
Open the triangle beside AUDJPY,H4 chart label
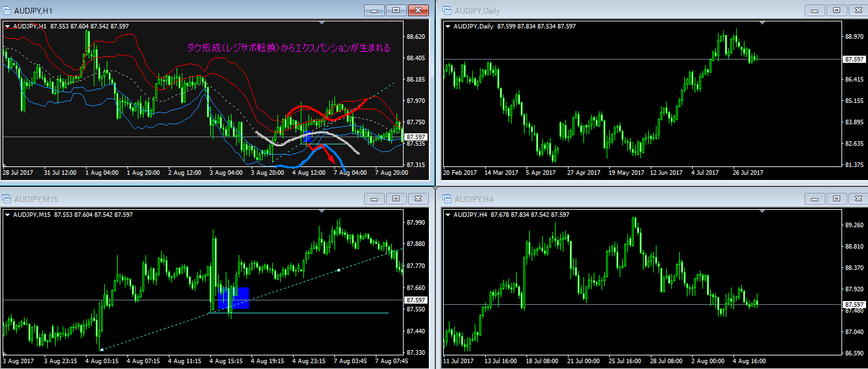(x=448, y=214)
